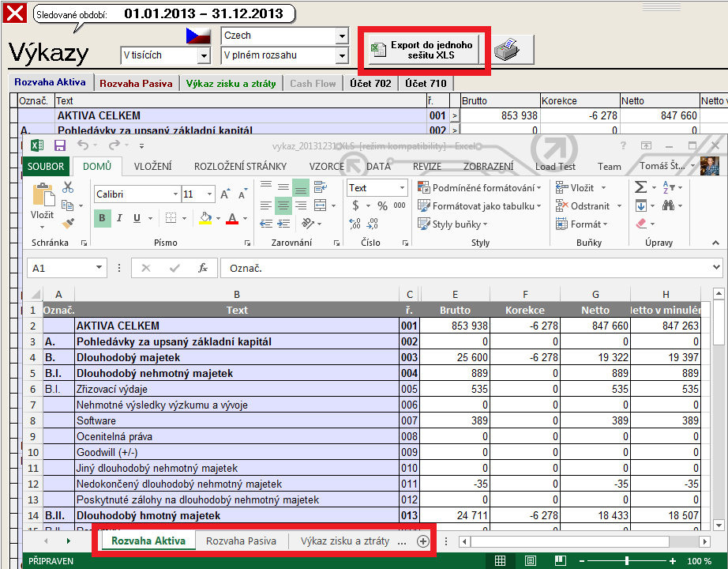This screenshot has width=728, height=569.
Task: Toggle Underline formatting
Action: pos(137,217)
